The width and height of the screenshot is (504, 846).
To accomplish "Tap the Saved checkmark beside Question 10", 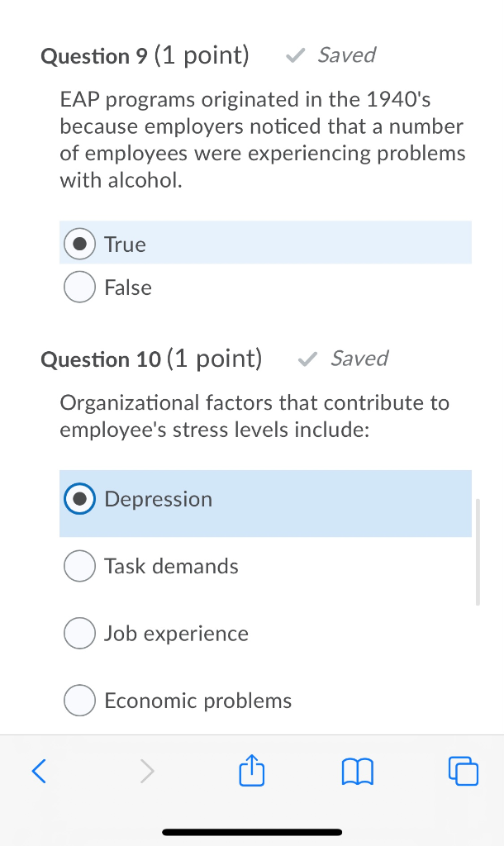I will pyautogui.click(x=307, y=359).
